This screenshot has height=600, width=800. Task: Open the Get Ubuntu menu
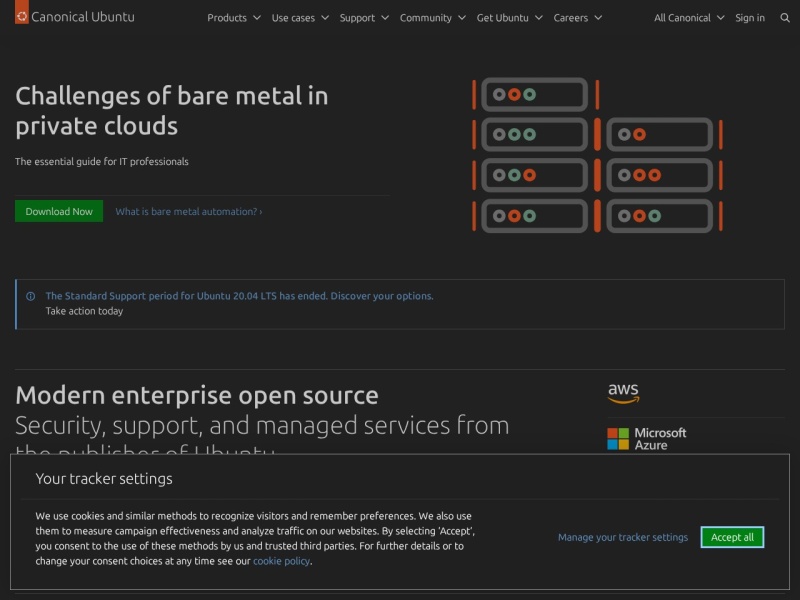click(510, 18)
